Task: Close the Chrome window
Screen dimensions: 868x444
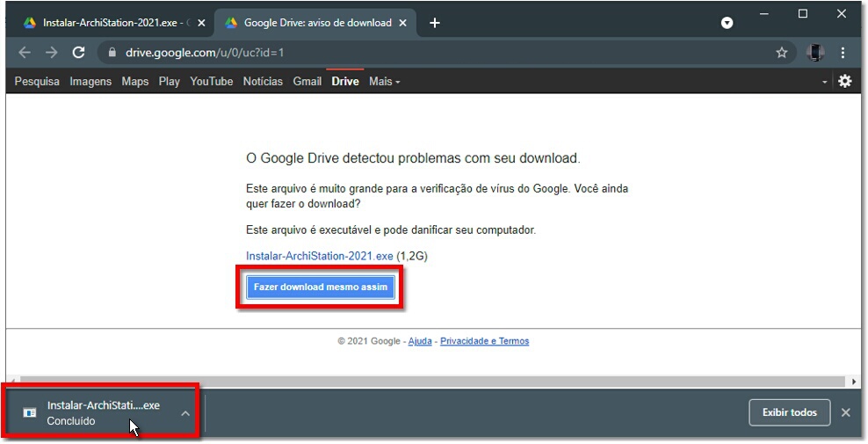Action: tap(842, 14)
